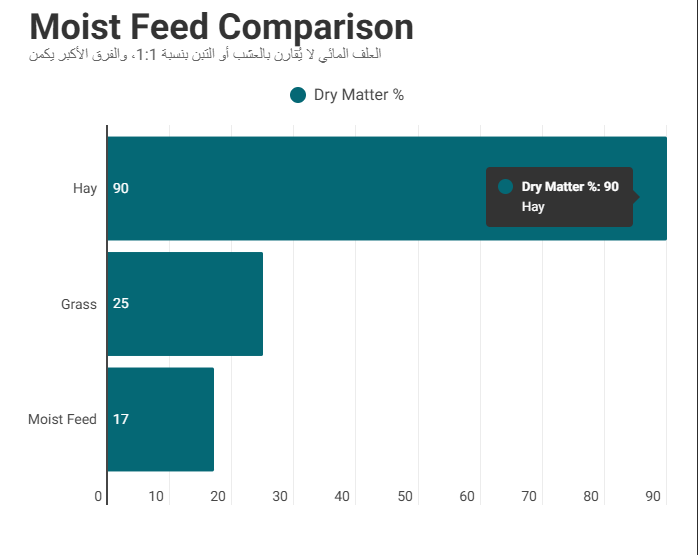Viewport: 698px width, 555px height.
Task: Click the Arabic subtitle text
Action: click(x=207, y=53)
